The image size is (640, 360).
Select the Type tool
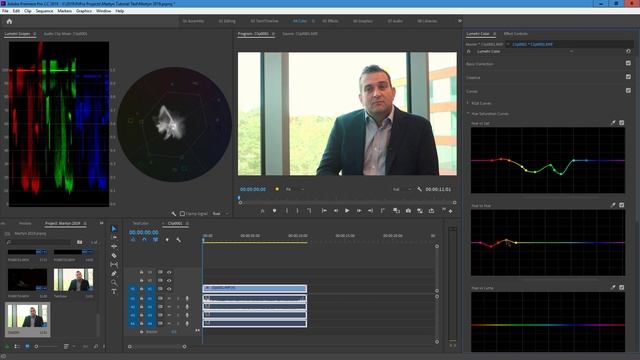click(x=114, y=291)
